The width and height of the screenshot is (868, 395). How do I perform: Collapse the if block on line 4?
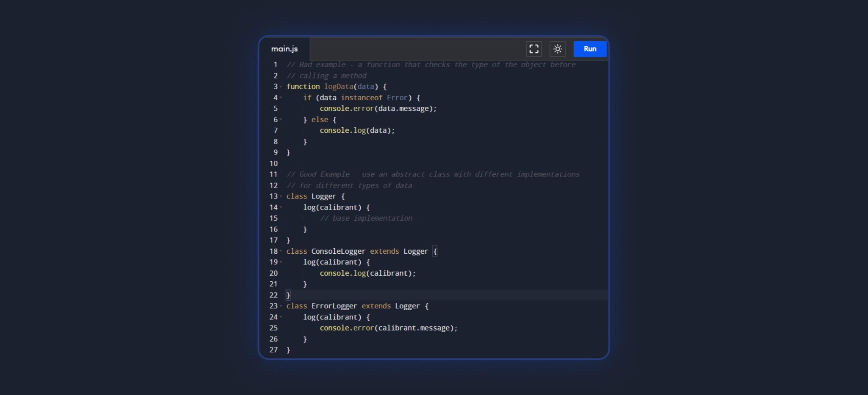point(281,98)
